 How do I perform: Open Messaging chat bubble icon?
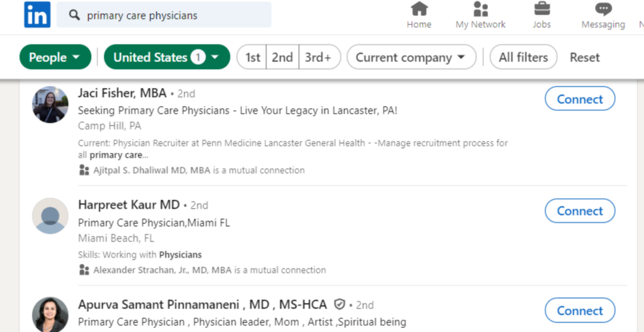(x=603, y=9)
